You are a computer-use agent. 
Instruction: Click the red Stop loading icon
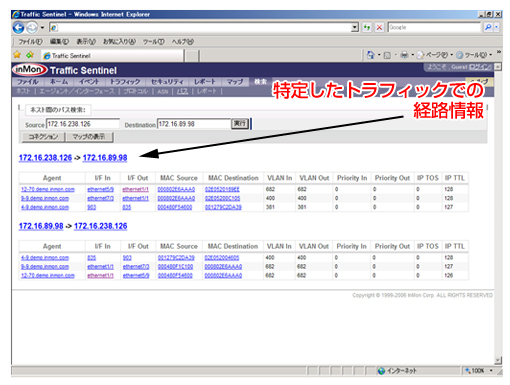coord(379,27)
